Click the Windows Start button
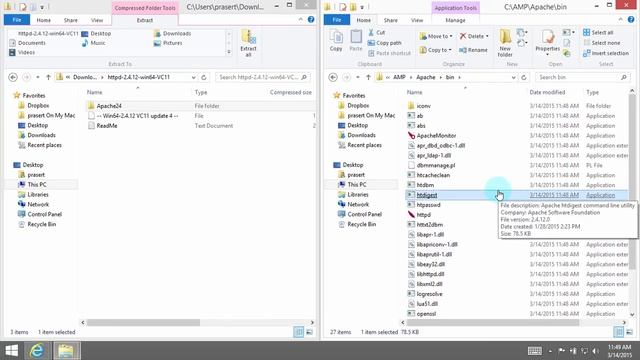The image size is (640, 360). coord(11,351)
